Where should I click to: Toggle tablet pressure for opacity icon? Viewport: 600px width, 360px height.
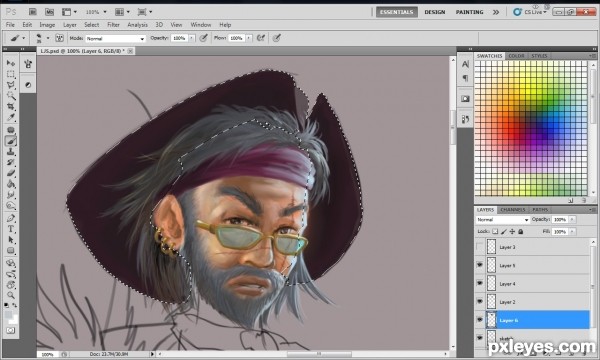tap(204, 38)
